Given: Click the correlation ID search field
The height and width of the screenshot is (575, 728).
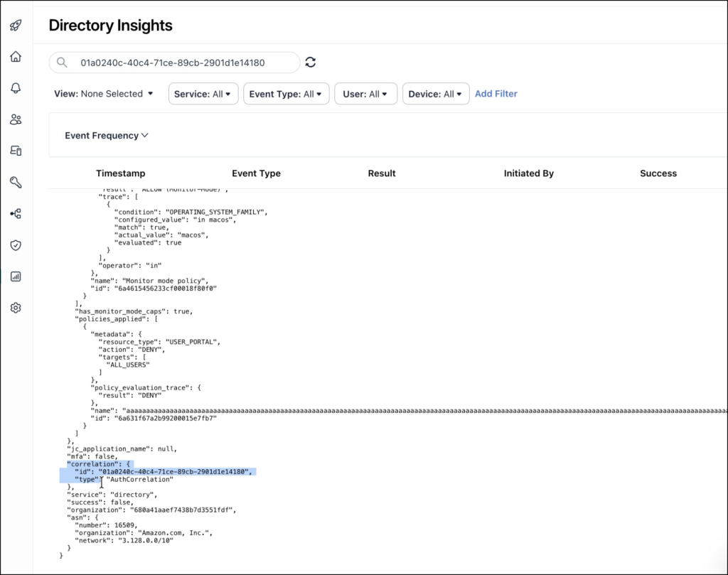Looking at the screenshot, I should click(175, 63).
